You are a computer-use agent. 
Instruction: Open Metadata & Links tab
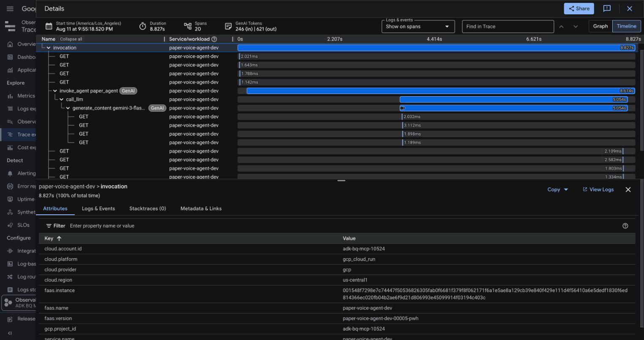pyautogui.click(x=201, y=208)
